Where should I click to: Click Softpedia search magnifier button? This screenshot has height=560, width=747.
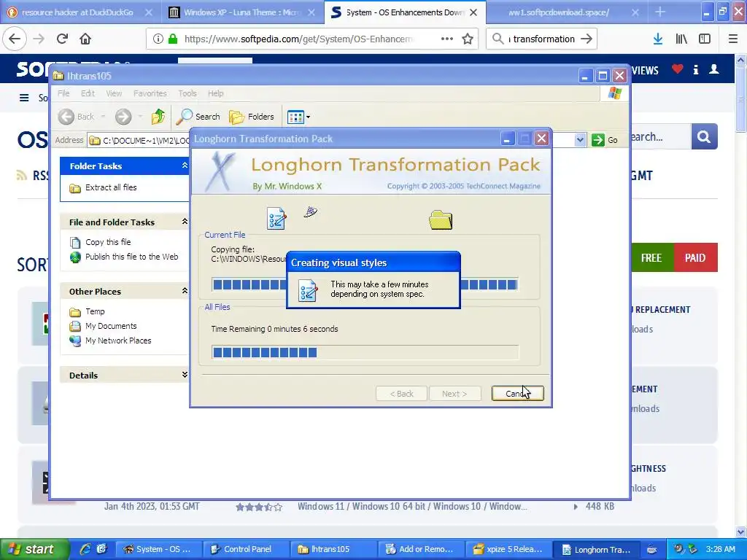click(704, 137)
